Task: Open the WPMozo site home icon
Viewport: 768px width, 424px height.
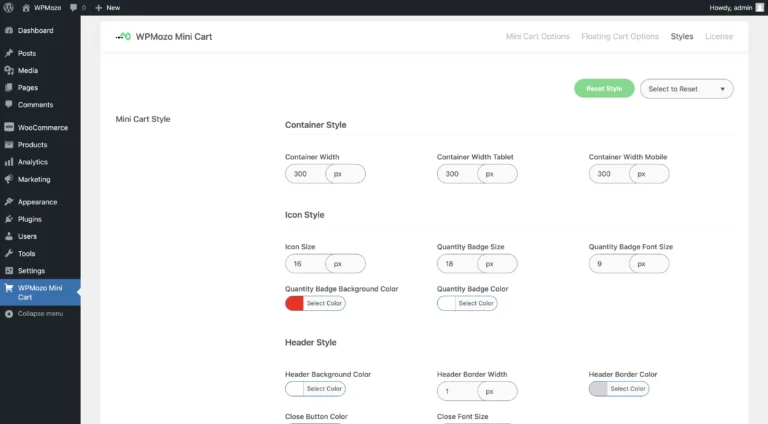Action: (x=26, y=7)
